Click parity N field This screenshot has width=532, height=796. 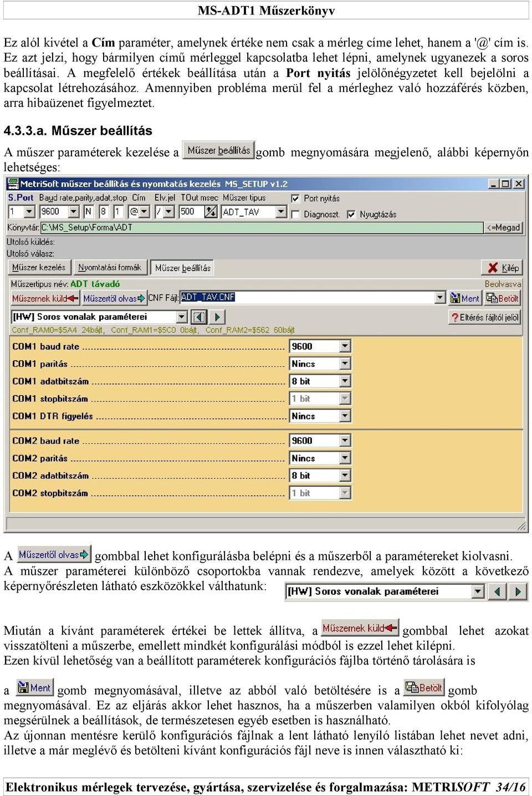[89, 212]
